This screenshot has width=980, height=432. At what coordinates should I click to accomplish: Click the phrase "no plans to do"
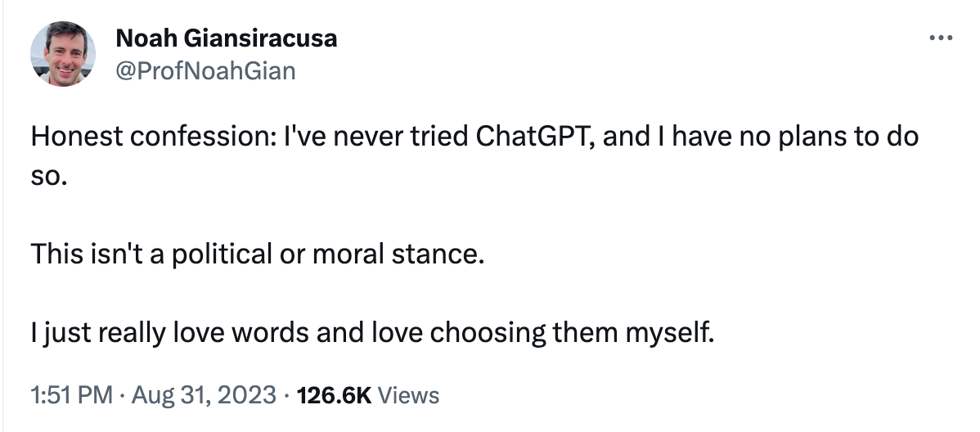[829, 137]
